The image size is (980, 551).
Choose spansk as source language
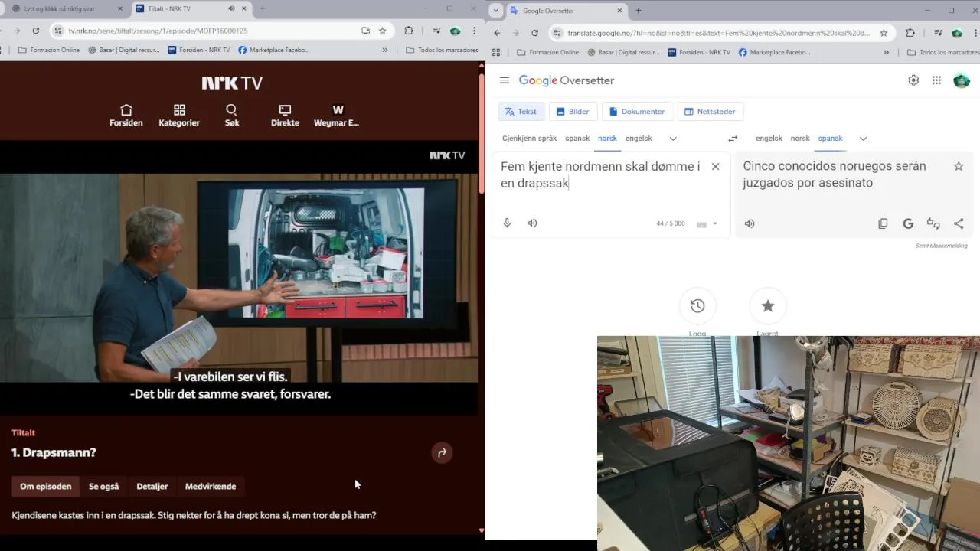point(577,139)
